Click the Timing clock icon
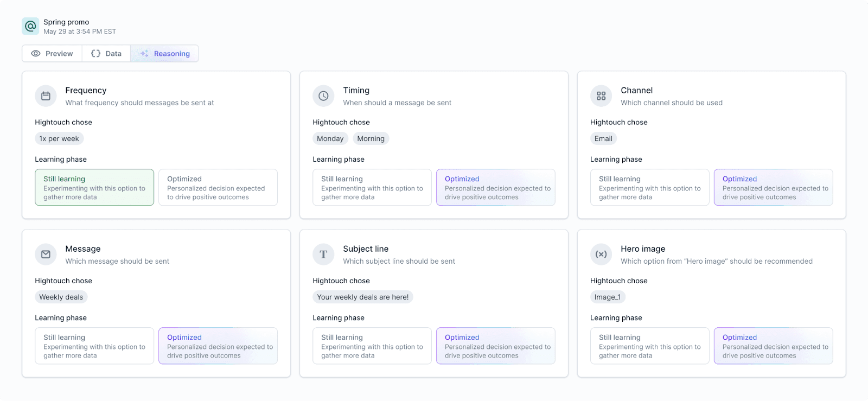868x401 pixels. (x=323, y=96)
